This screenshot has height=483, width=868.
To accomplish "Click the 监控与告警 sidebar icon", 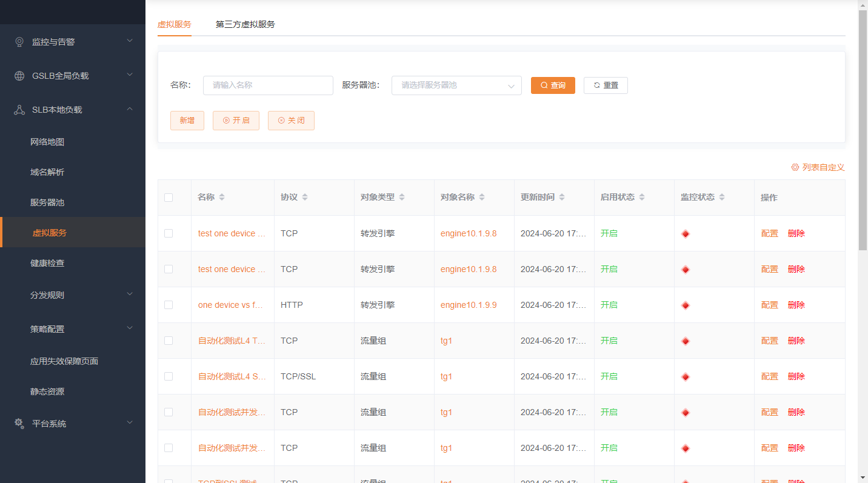I will point(19,42).
